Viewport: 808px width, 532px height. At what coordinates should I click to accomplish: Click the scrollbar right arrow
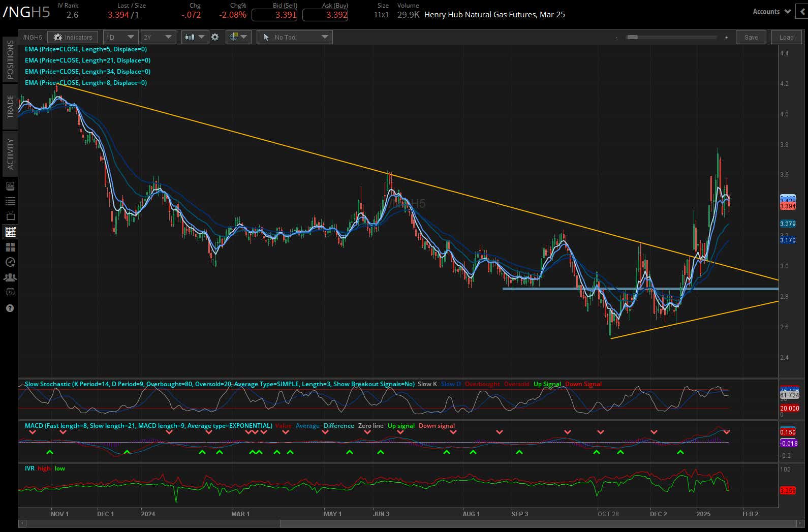pos(800,523)
